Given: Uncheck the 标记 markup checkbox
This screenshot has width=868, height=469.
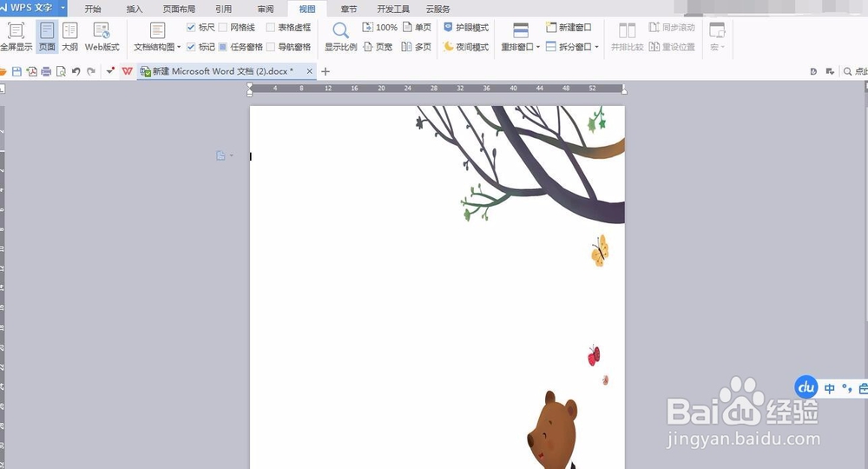Looking at the screenshot, I should [x=191, y=47].
